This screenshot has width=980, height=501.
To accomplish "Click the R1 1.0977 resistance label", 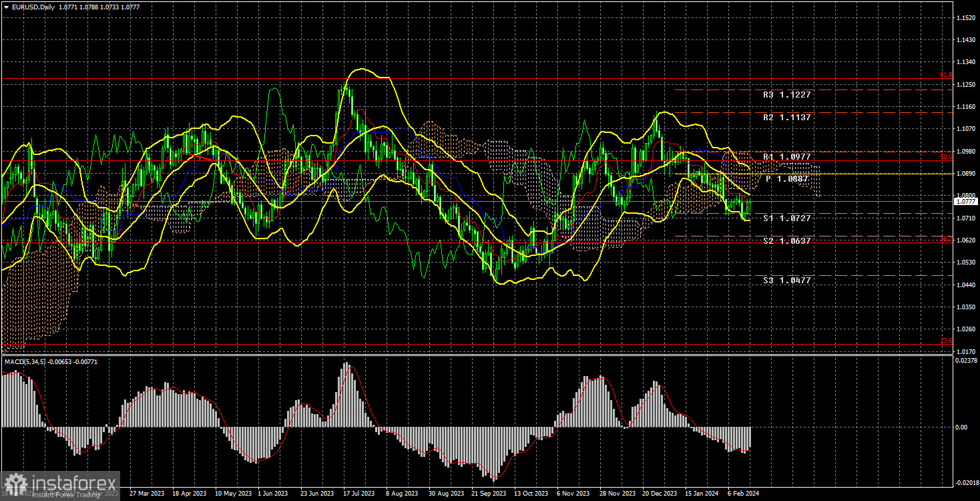I will tap(787, 157).
